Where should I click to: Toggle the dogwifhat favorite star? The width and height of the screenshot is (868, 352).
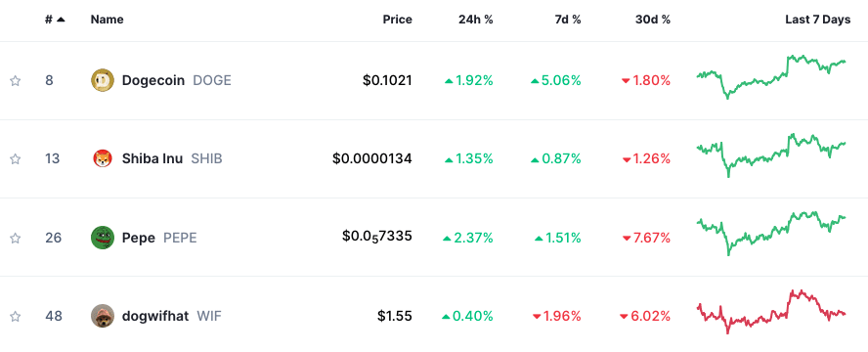coord(16,317)
